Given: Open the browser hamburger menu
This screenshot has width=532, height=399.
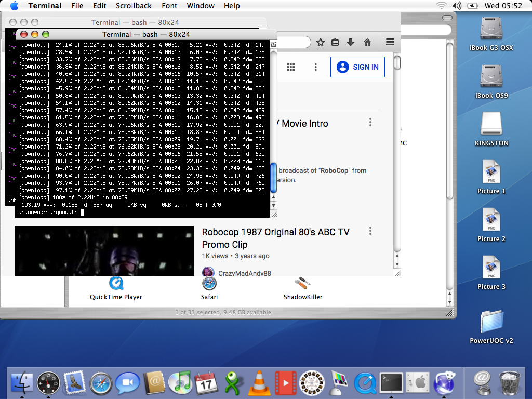Looking at the screenshot, I should tap(390, 42).
